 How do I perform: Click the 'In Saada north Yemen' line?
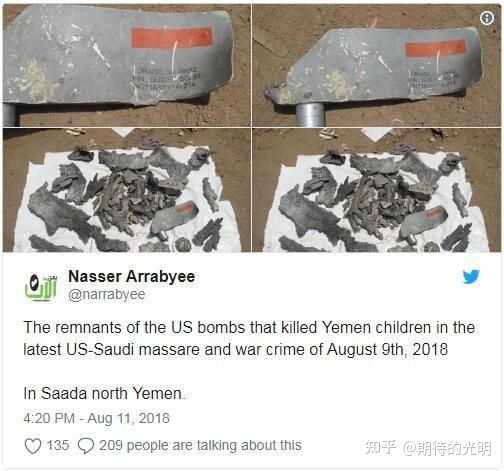coord(103,393)
